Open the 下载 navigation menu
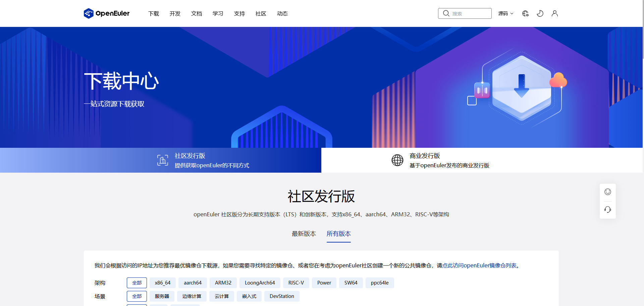 154,13
